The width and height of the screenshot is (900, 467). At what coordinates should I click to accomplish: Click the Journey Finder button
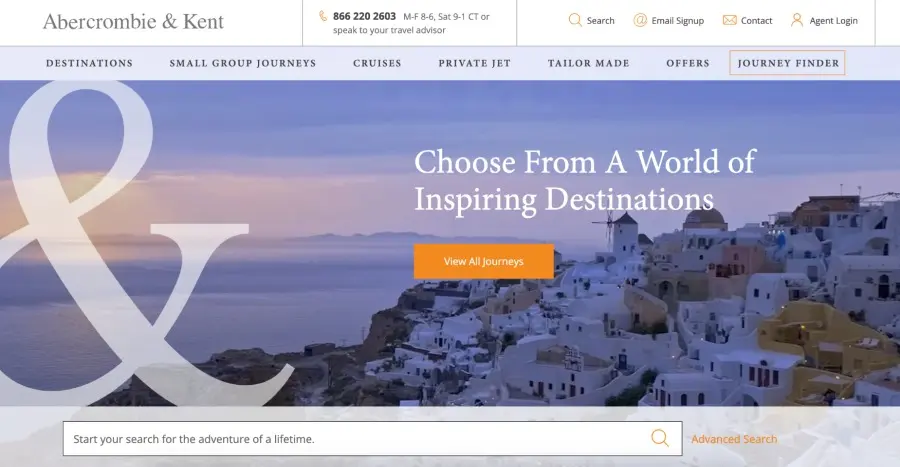(788, 63)
